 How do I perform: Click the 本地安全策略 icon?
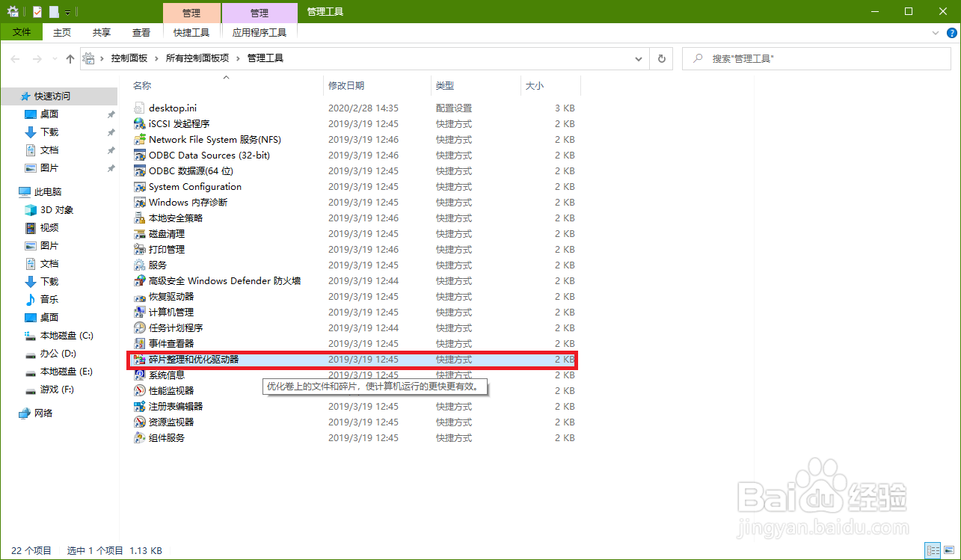click(x=139, y=218)
